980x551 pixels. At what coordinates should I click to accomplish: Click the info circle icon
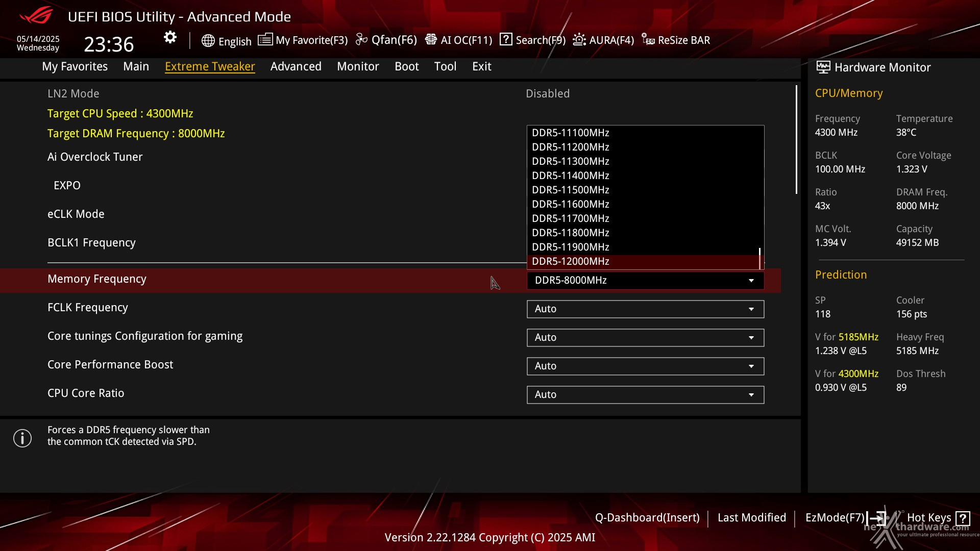(22, 438)
